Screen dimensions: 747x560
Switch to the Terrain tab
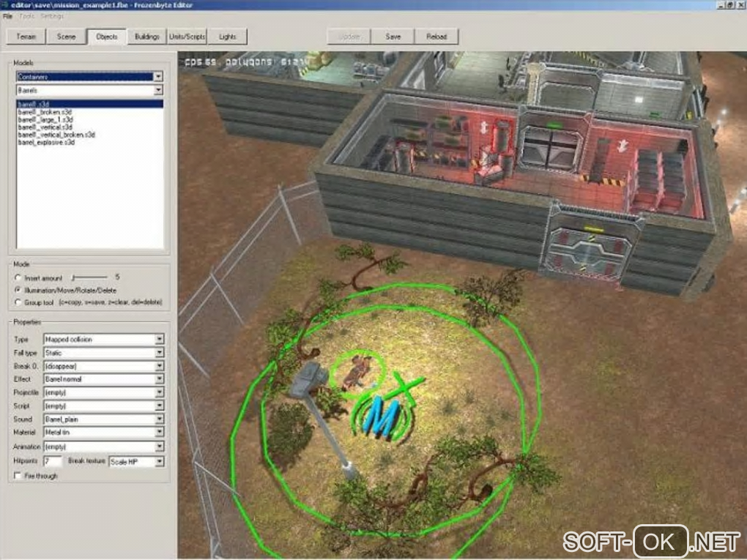(26, 37)
